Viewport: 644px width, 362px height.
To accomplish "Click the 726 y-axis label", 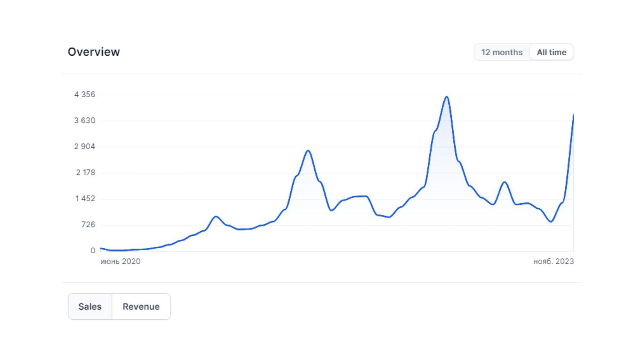I will [88, 224].
